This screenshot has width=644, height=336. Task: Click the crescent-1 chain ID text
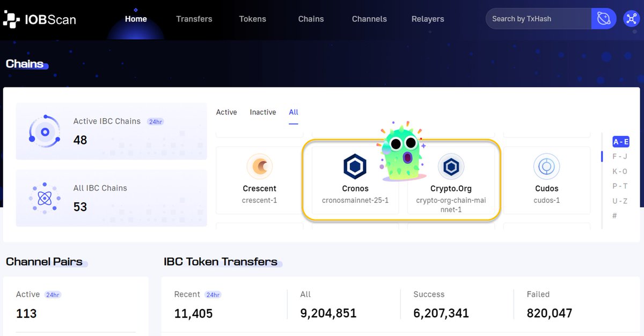tap(260, 200)
